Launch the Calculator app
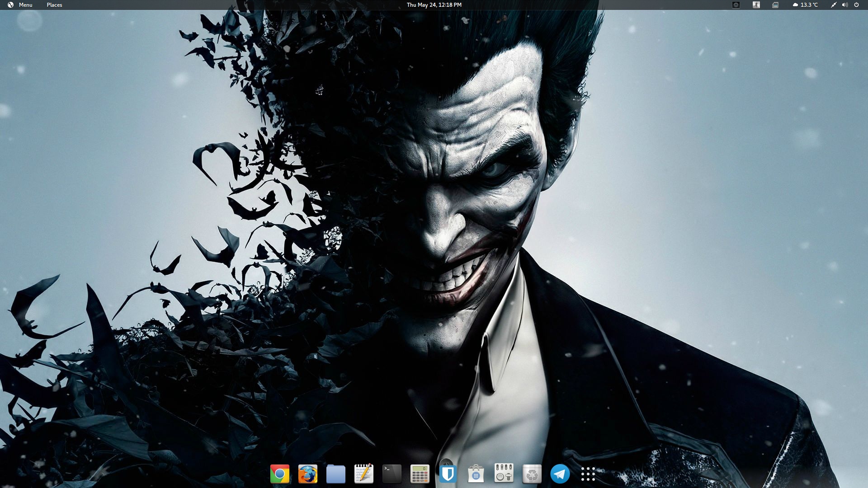The height and width of the screenshot is (488, 868). tap(420, 474)
